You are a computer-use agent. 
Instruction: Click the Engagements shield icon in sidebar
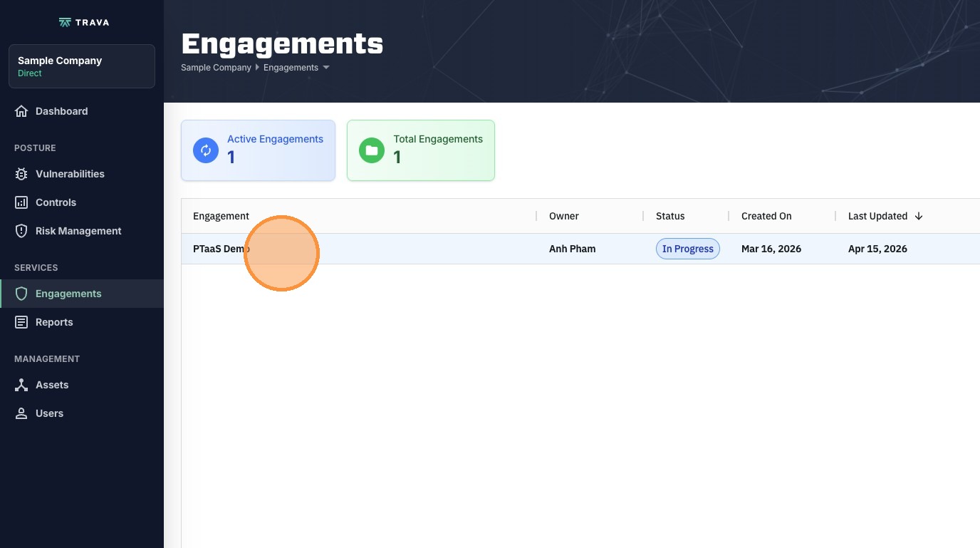pyautogui.click(x=21, y=294)
